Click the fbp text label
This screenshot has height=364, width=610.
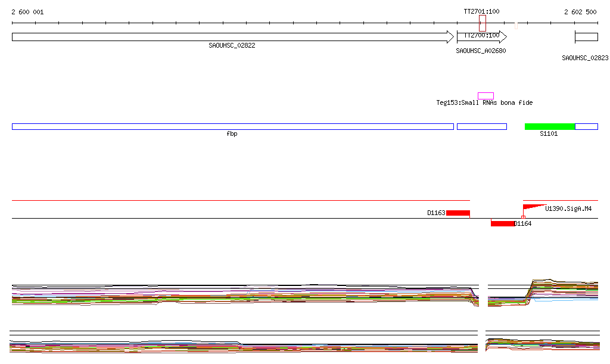232,134
